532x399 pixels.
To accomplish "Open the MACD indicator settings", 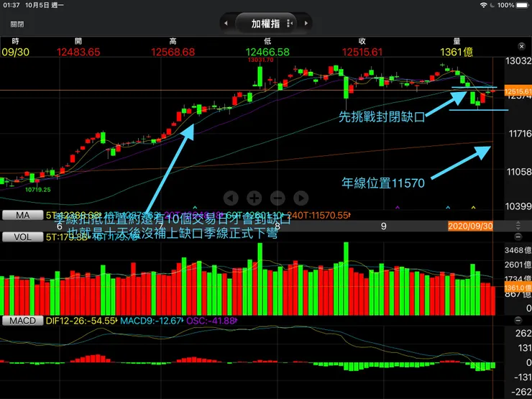I will 23,321.
